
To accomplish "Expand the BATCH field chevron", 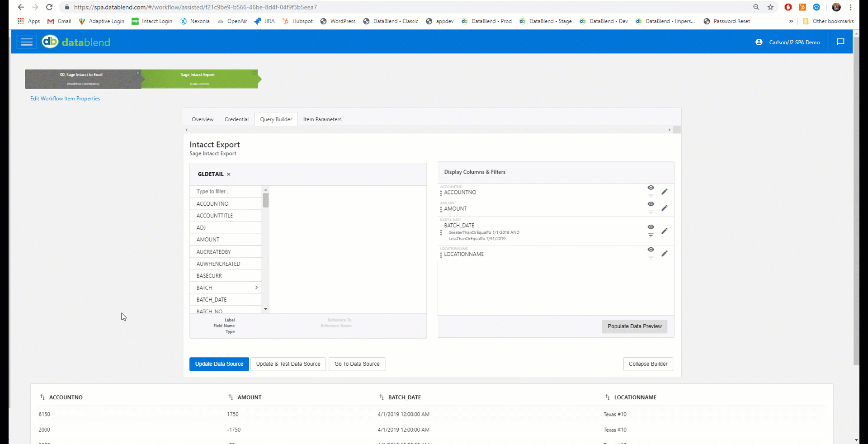I will click(256, 288).
